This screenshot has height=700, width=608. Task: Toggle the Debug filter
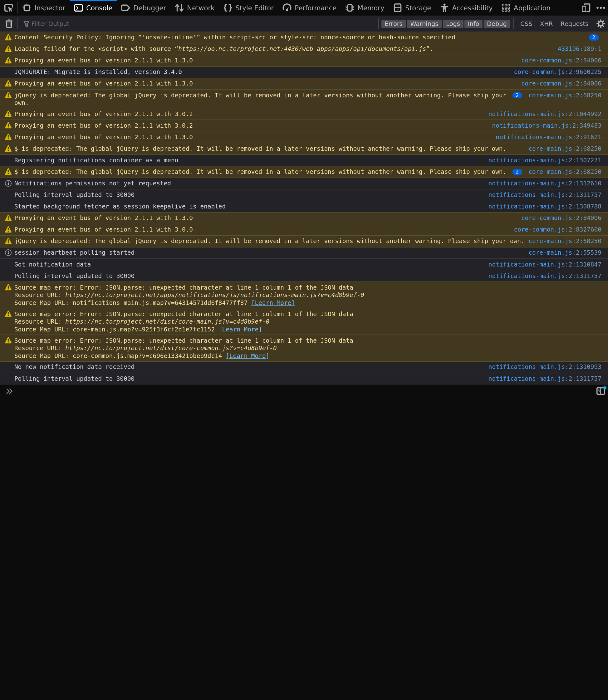[x=496, y=24]
